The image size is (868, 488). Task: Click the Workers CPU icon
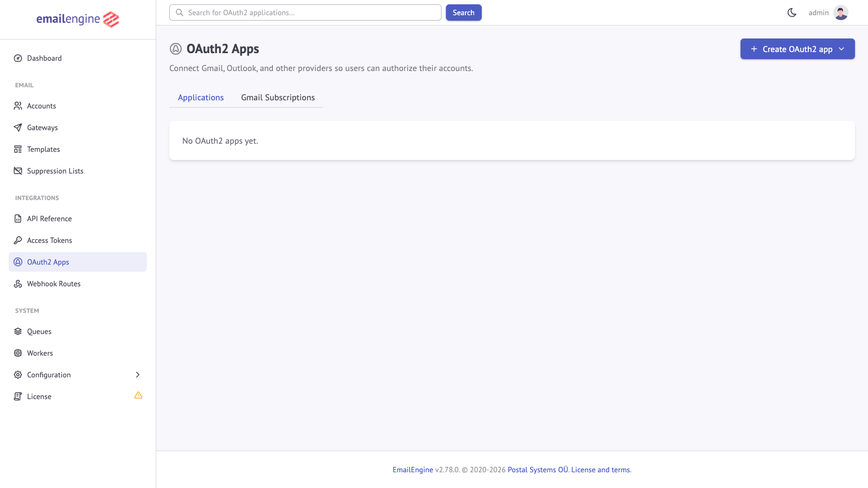pos(18,353)
